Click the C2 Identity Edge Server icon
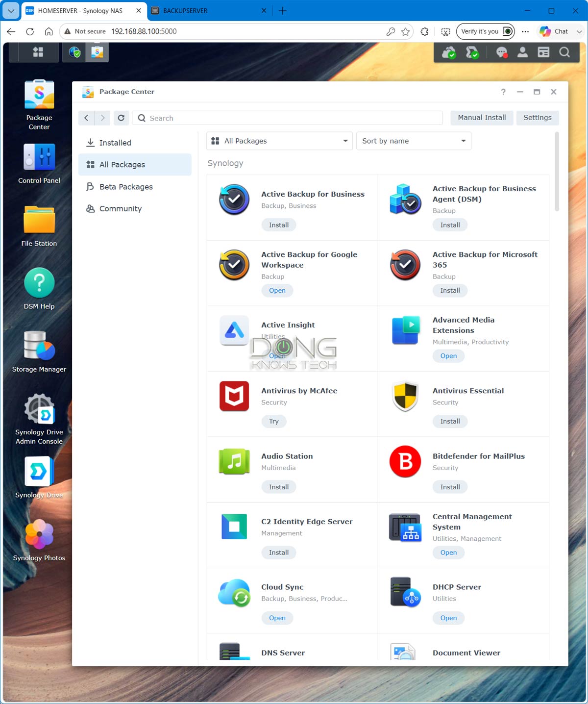 pos(234,527)
